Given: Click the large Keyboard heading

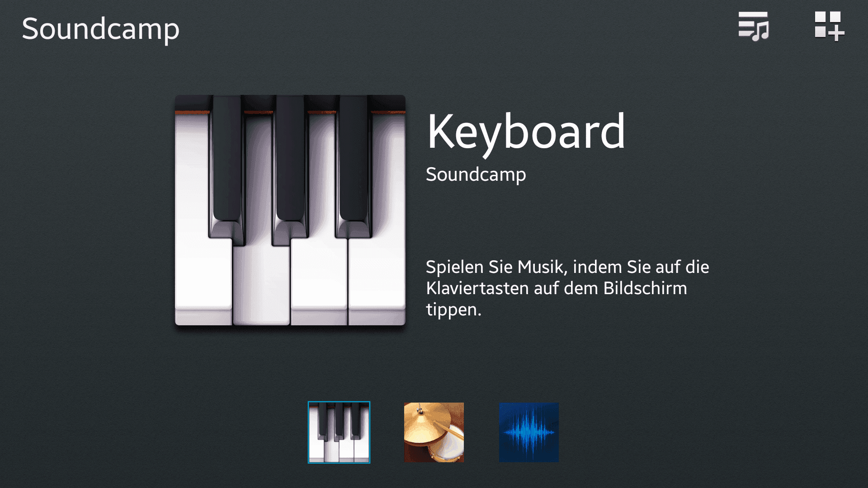Looking at the screenshot, I should (x=526, y=133).
